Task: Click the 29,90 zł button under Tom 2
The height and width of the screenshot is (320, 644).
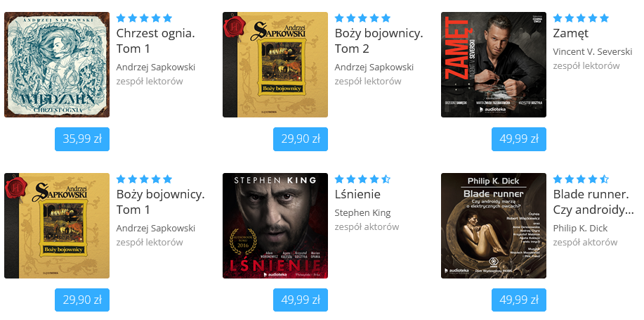Action: point(301,139)
